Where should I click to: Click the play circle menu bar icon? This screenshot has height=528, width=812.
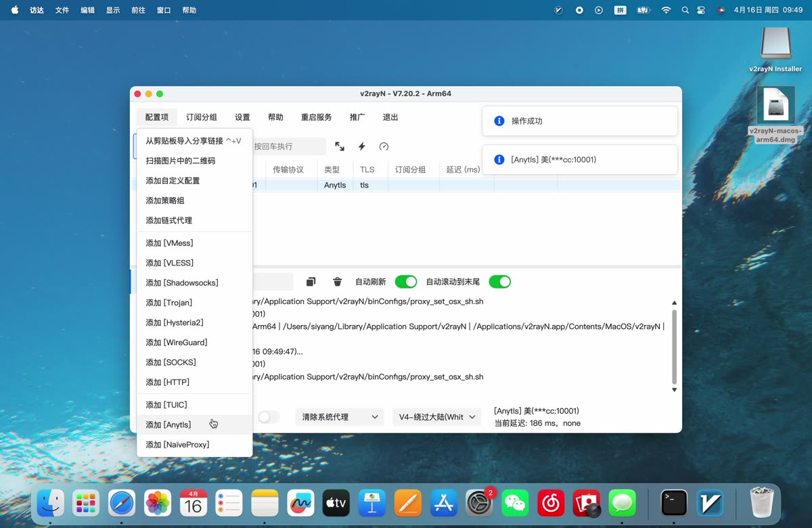coord(599,10)
